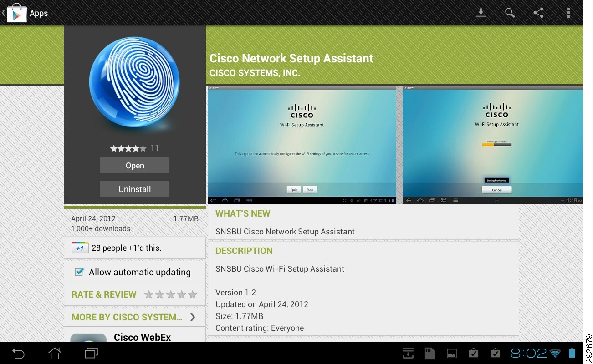Tap the star rating showing 11 reviews
The width and height of the screenshot is (593, 364).
(134, 148)
